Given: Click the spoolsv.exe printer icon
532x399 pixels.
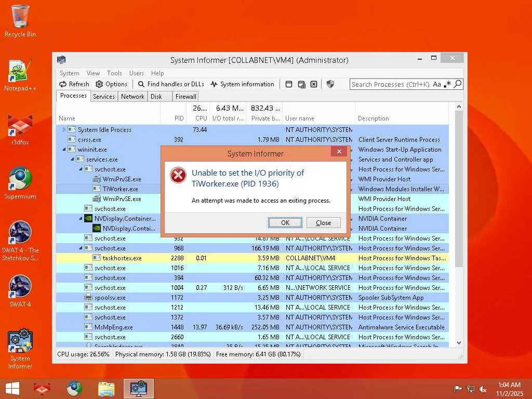Looking at the screenshot, I should click(88, 298).
